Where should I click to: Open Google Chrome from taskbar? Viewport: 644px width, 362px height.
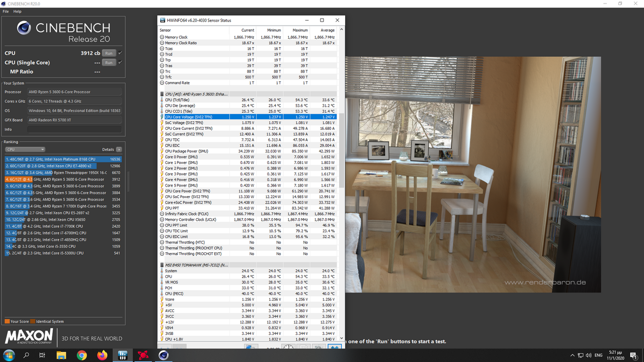point(82,355)
